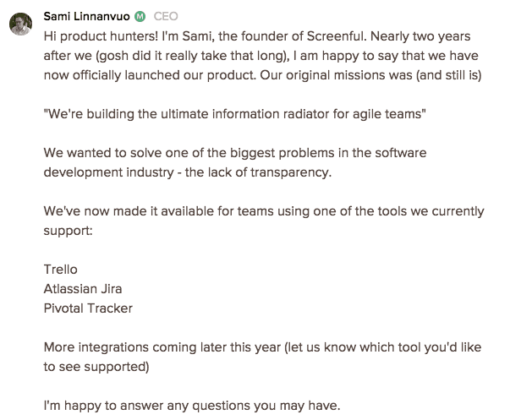This screenshot has height=420, width=510.
Task: Select the Pivotal Tracker list entry
Action: tap(88, 308)
